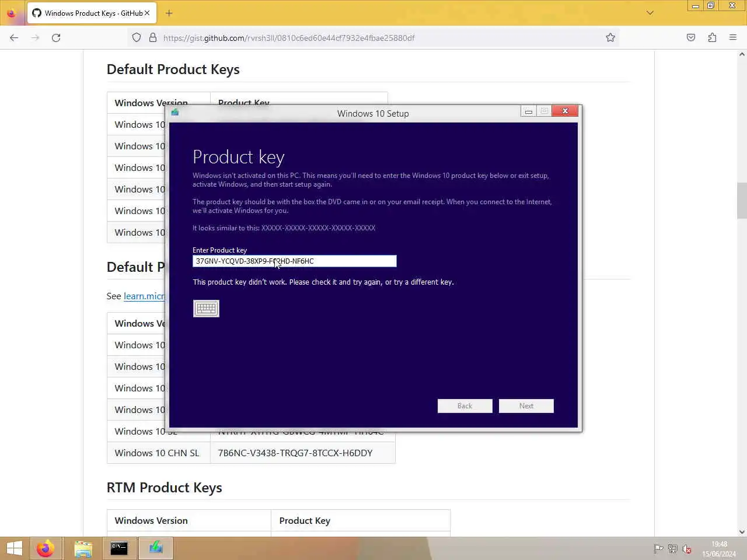Open File Explorer from the taskbar

(x=83, y=548)
